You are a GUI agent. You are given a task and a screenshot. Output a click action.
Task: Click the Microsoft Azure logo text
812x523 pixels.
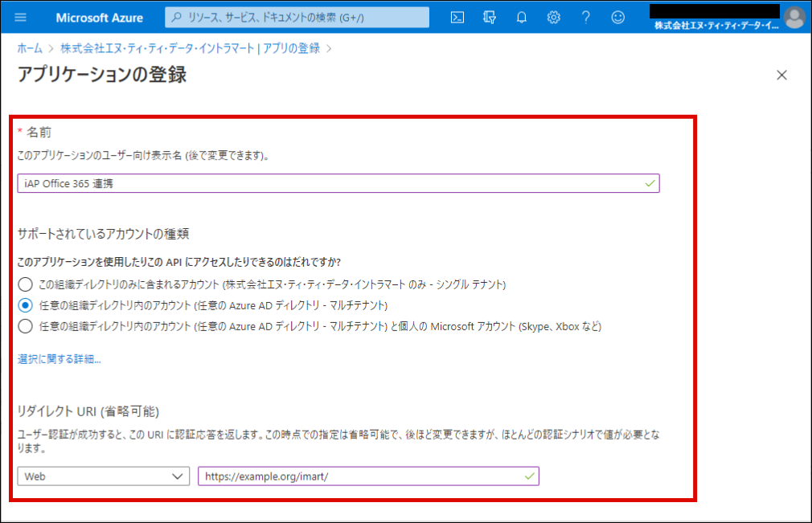coord(100,18)
